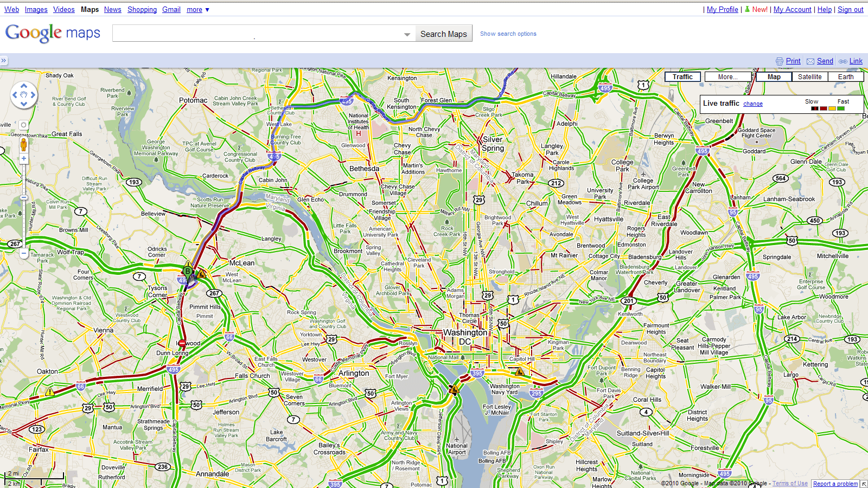The image size is (868, 488).
Task: Click the zoom slider handle
Action: pos(24,197)
